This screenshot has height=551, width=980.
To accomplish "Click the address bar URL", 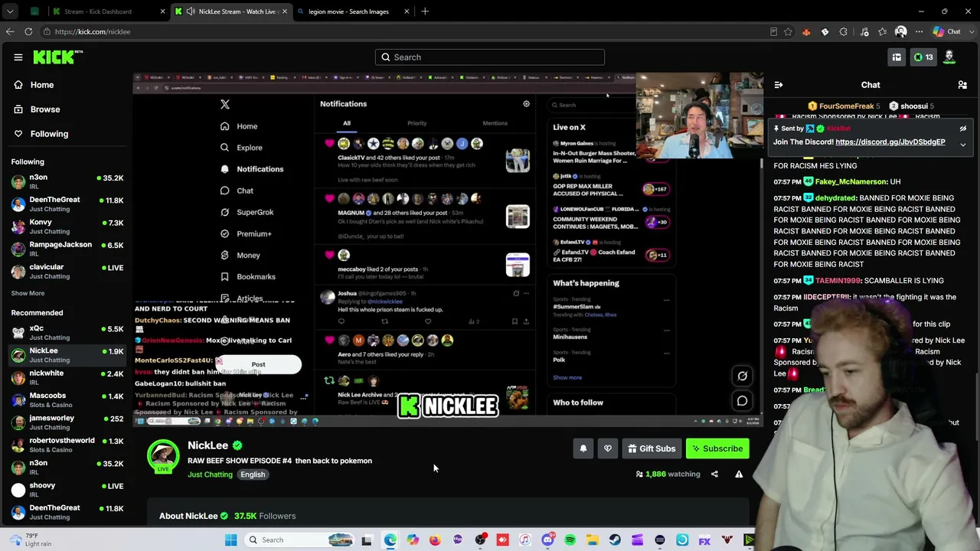I will click(93, 31).
